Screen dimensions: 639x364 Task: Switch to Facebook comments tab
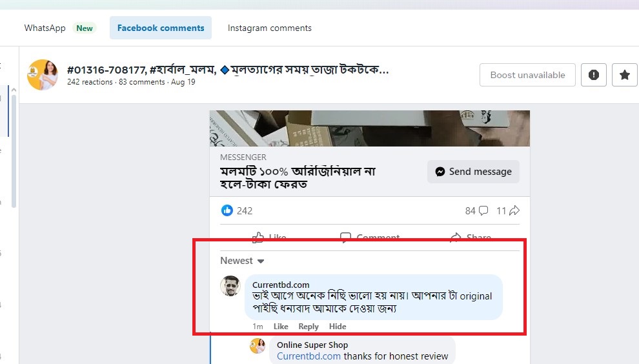click(161, 28)
